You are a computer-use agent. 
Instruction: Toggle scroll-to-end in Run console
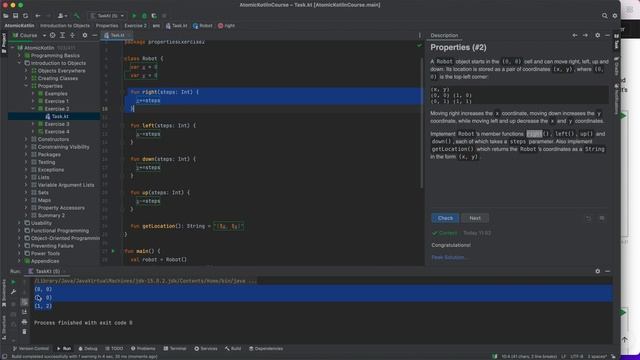24,312
